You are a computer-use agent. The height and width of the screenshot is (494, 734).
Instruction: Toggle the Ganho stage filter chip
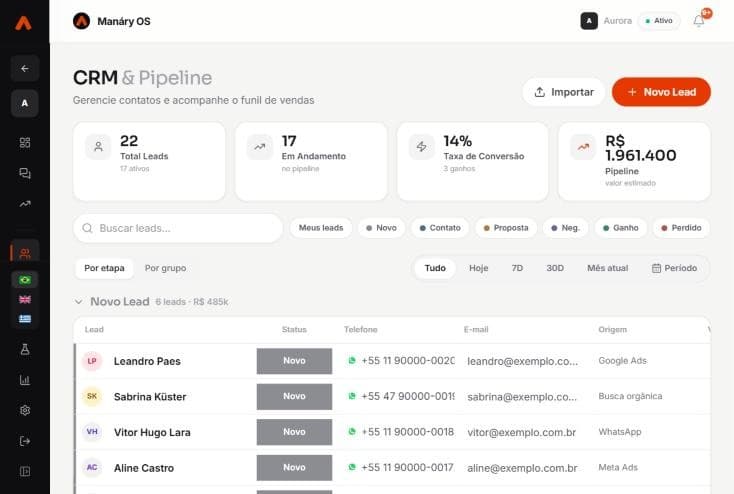tap(621, 228)
